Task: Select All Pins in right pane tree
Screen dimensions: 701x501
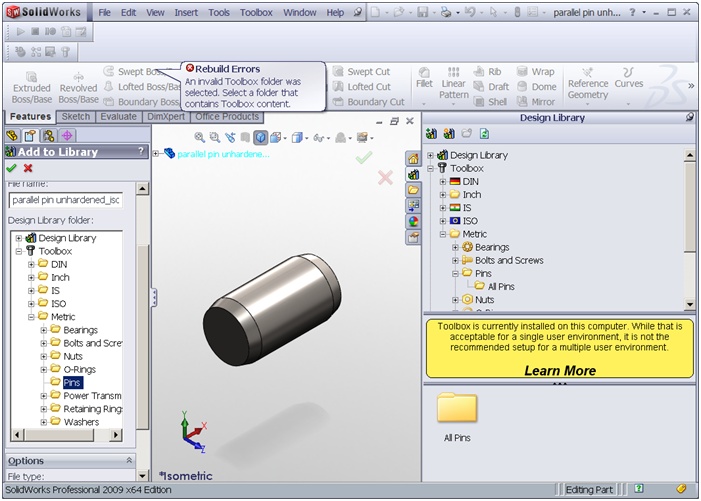Action: pos(501,286)
